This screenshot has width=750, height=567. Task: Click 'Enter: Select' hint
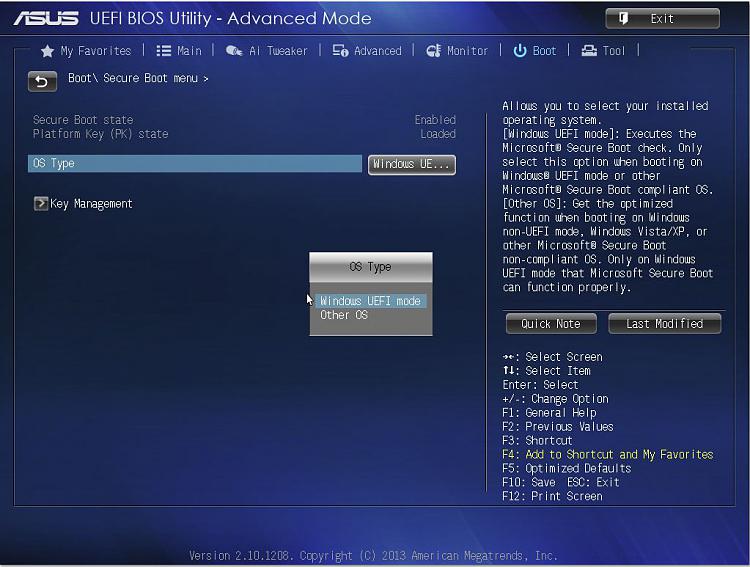click(540, 385)
